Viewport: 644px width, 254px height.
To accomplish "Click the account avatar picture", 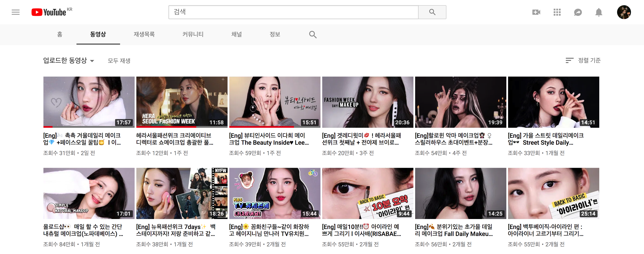I will [x=624, y=12].
